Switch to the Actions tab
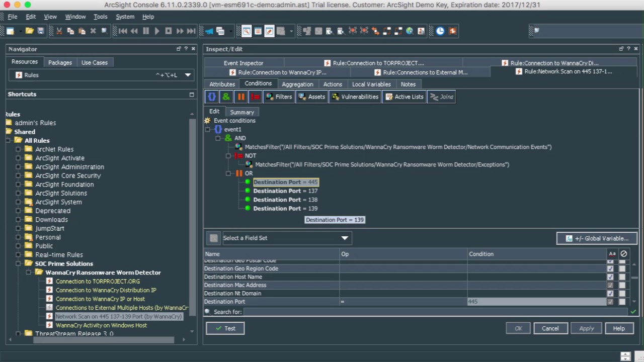 point(333,84)
